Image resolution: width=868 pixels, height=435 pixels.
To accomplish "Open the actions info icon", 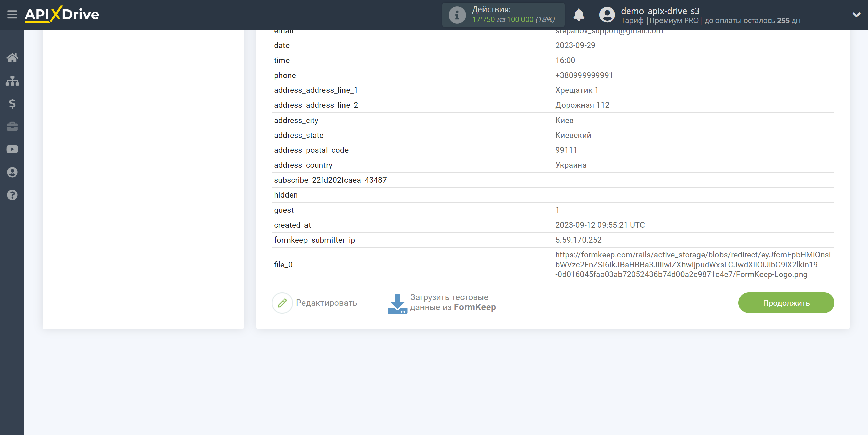I will 457,15.
